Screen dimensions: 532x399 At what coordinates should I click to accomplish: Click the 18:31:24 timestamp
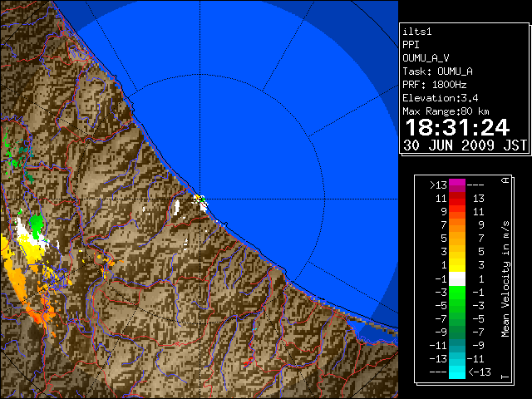coord(457,127)
